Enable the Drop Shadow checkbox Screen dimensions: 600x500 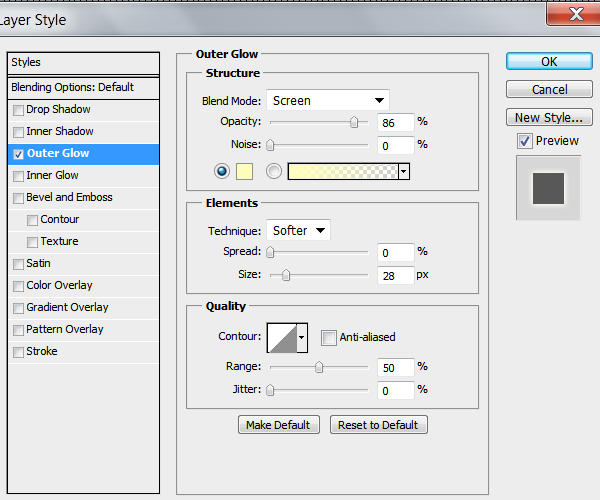click(18, 110)
